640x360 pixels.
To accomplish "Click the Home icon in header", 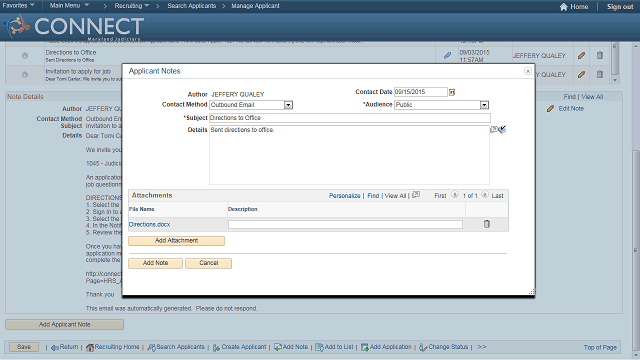I will click(x=564, y=7).
